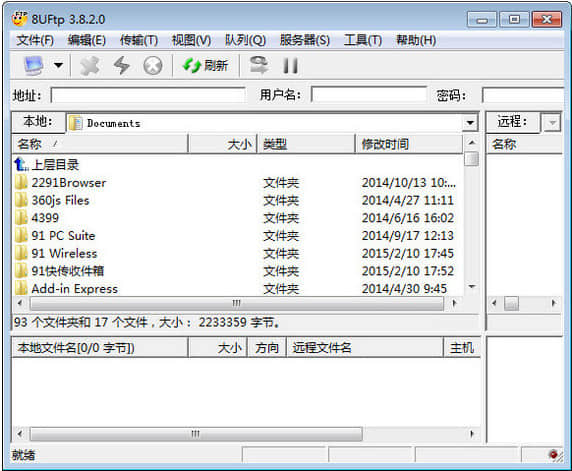Open the 服务器(S) menu

coord(305,40)
